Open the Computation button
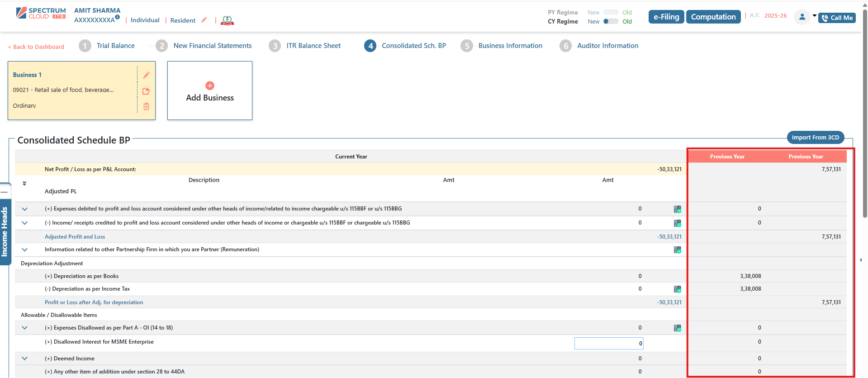Screen dimensions: 868x378 point(713,17)
